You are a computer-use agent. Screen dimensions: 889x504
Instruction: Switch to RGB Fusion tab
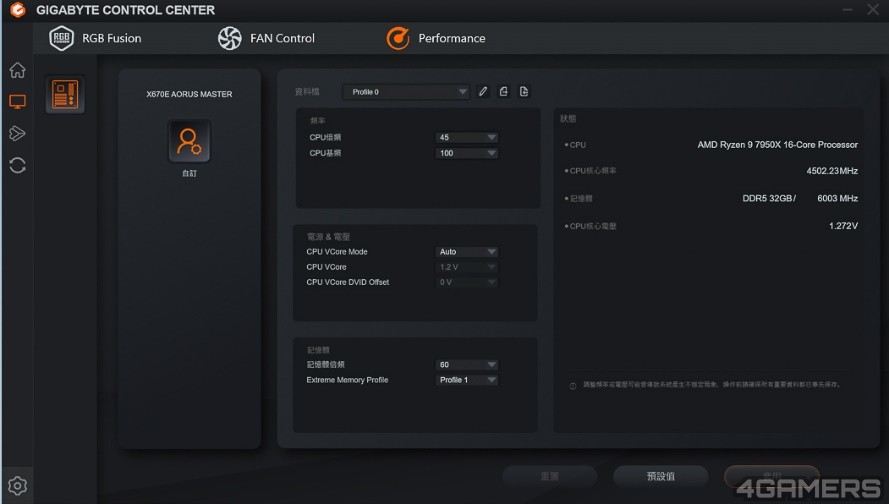click(x=95, y=38)
